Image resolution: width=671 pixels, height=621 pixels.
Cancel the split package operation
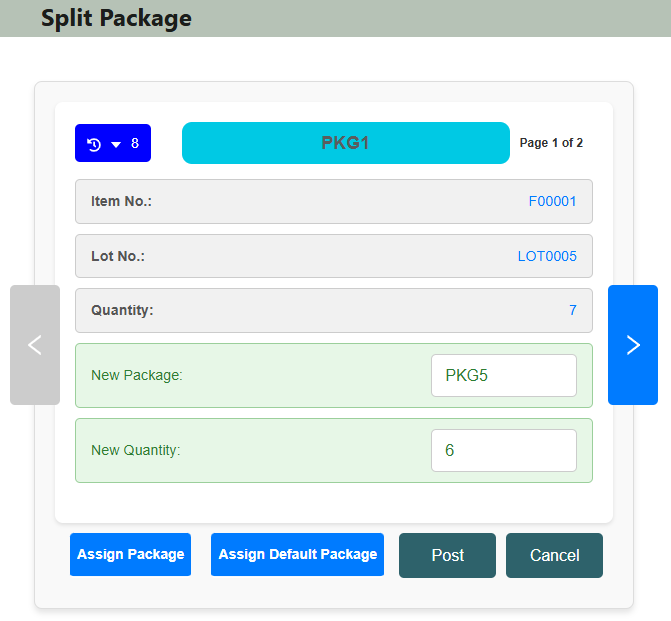pos(554,555)
